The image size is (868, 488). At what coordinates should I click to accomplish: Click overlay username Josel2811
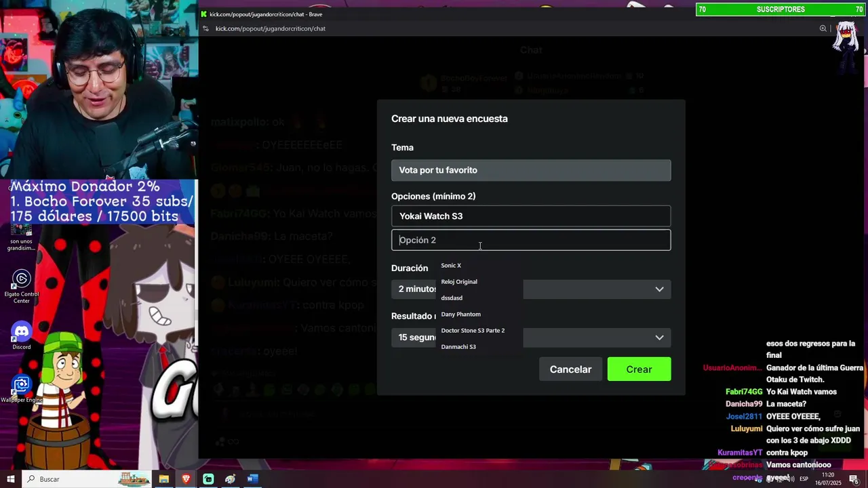tap(744, 416)
